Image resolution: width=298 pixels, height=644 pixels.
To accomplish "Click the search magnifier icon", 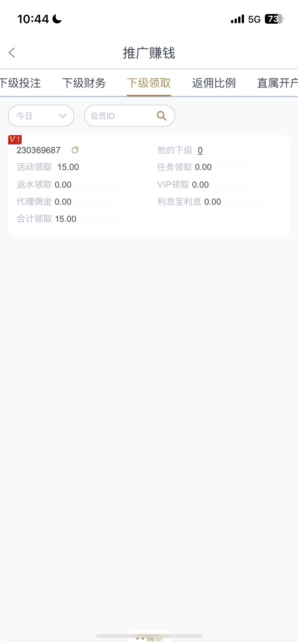I will pos(161,116).
